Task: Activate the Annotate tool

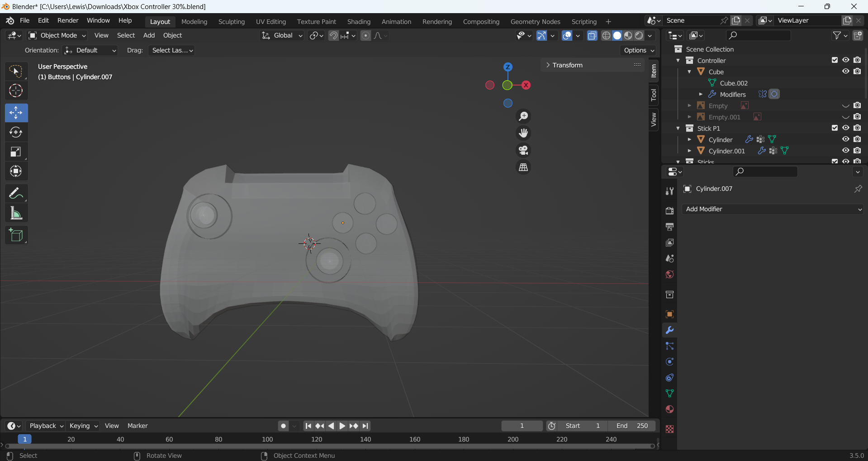Action: pyautogui.click(x=16, y=194)
